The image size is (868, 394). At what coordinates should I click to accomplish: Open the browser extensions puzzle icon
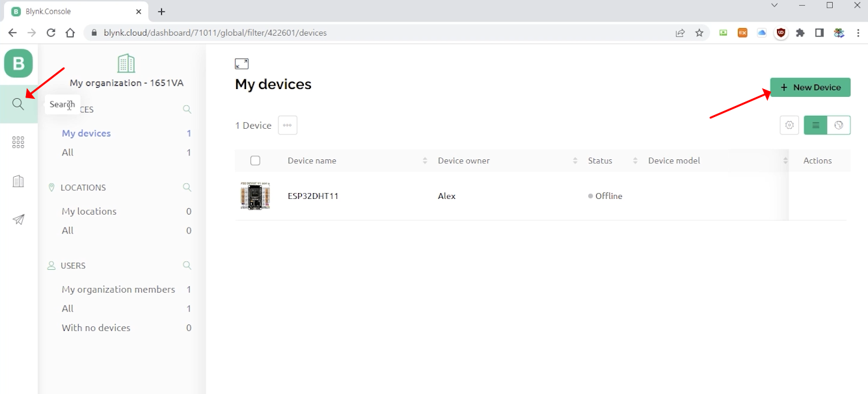click(800, 33)
